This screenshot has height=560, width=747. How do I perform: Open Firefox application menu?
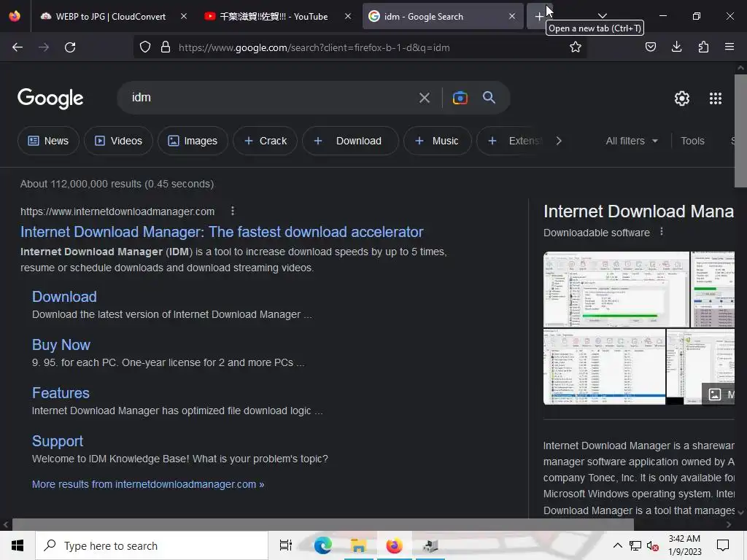pyautogui.click(x=729, y=47)
